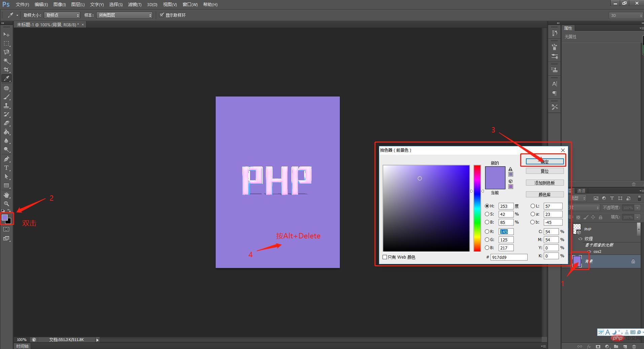Select the Rectangular Marquee tool
The height and width of the screenshot is (349, 644).
(x=6, y=43)
